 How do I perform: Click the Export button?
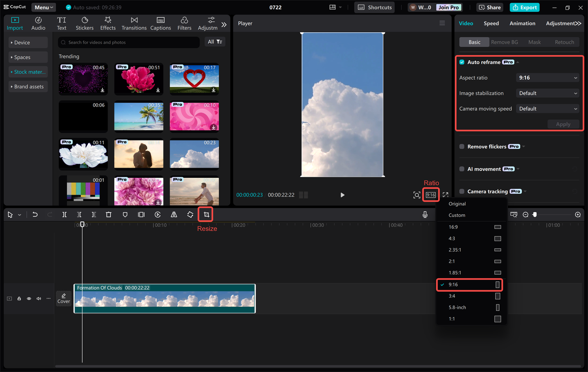(524, 7)
